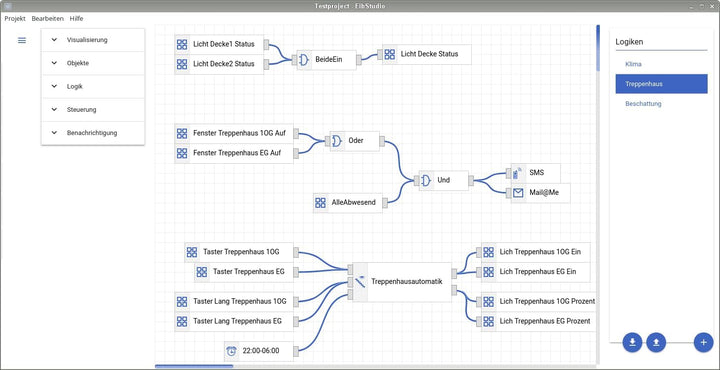Click Taster Treppenhaus EG object icon
720x370 pixels.
[202, 272]
